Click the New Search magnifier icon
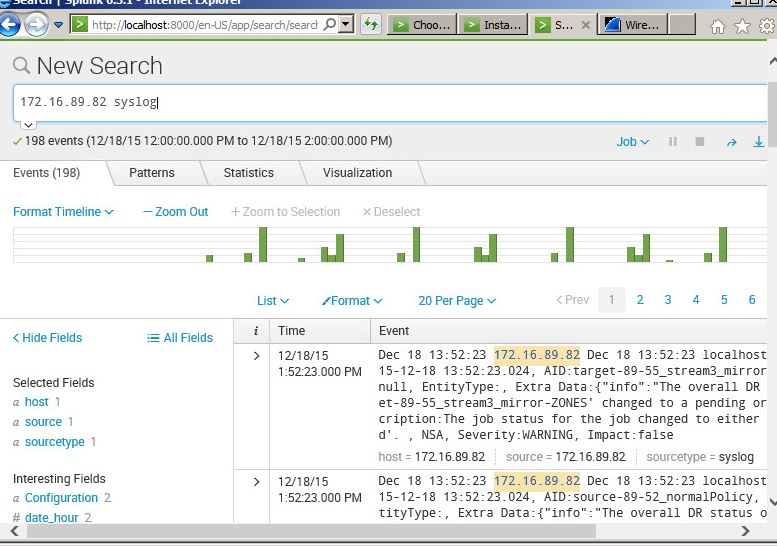The width and height of the screenshot is (777, 546). coord(21,65)
